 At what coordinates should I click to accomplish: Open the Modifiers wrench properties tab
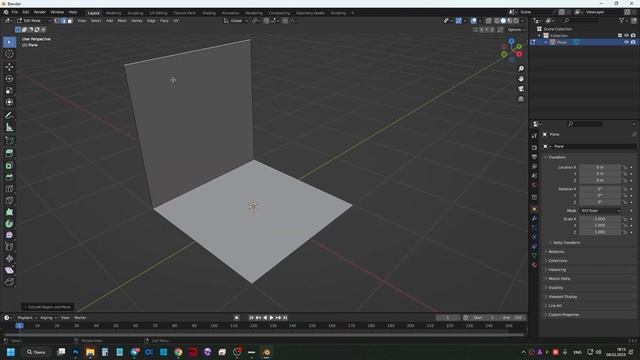534,218
